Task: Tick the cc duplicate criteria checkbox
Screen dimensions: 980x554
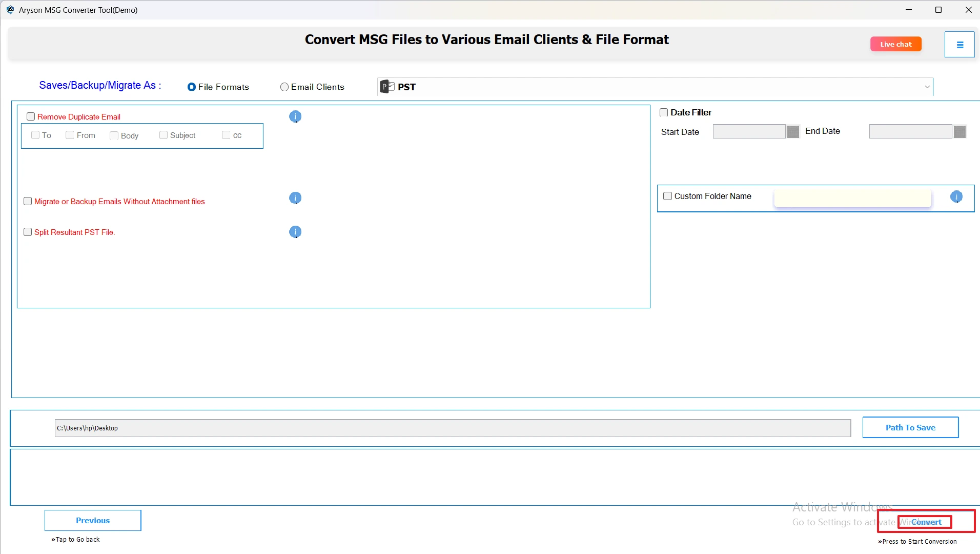Action: tap(226, 135)
